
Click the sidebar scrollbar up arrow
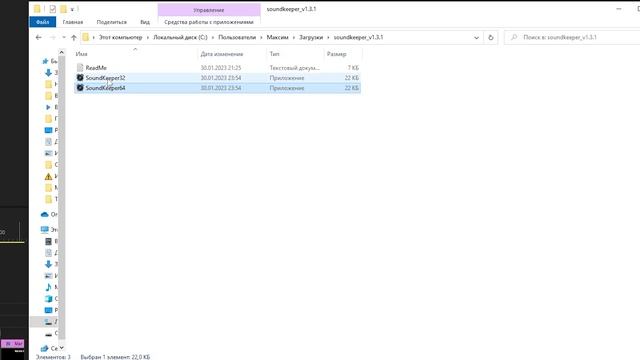pyautogui.click(x=62, y=52)
